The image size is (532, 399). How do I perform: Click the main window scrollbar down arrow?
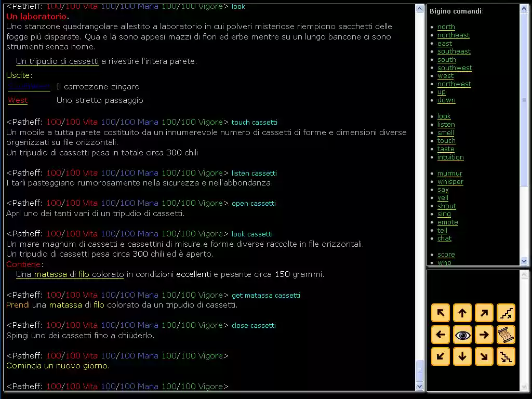click(419, 387)
